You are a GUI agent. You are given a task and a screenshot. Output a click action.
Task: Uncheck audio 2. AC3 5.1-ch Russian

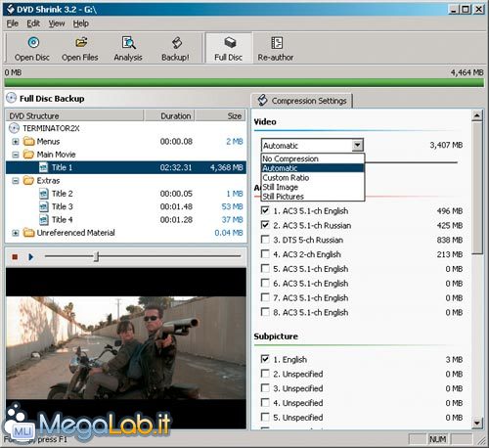265,225
